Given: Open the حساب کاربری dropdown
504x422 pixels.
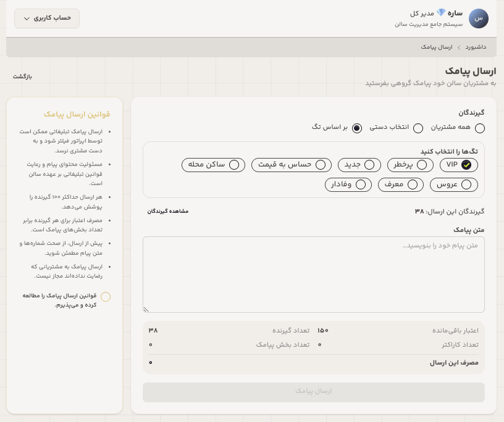Looking at the screenshot, I should point(47,19).
